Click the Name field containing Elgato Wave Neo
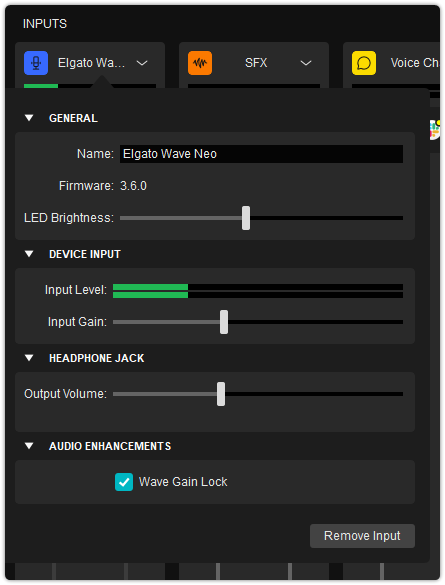The image size is (445, 585). pos(261,154)
